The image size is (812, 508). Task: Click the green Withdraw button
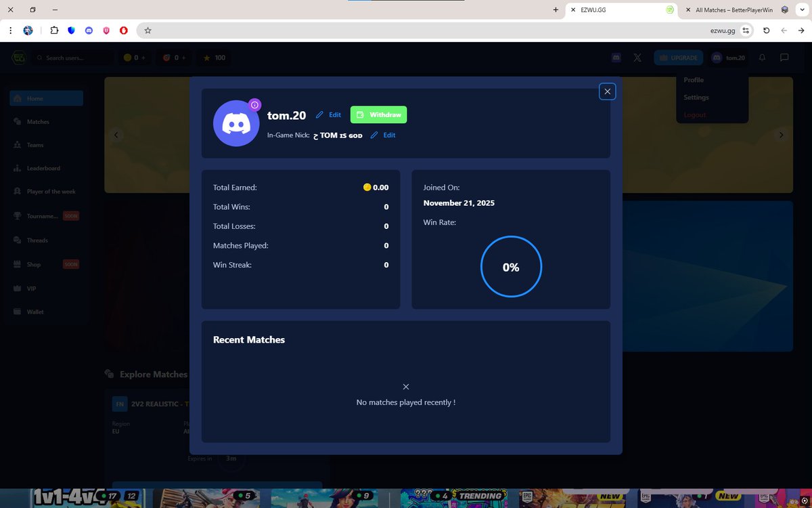coord(378,115)
